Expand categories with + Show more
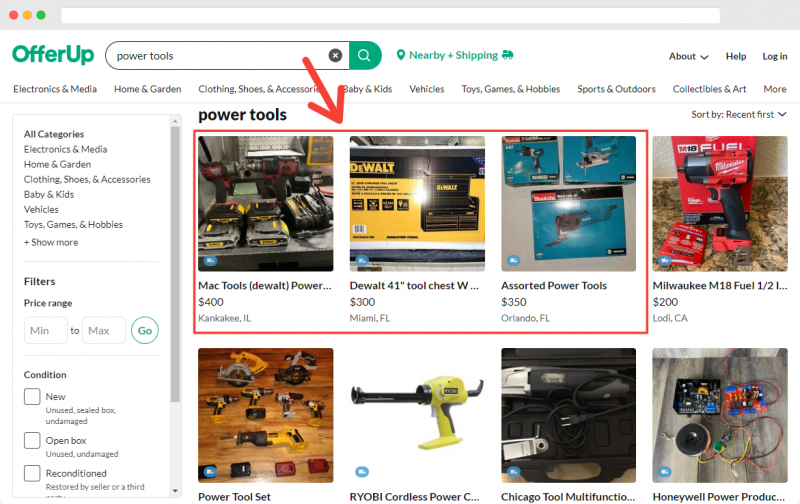The image size is (800, 504). click(51, 242)
